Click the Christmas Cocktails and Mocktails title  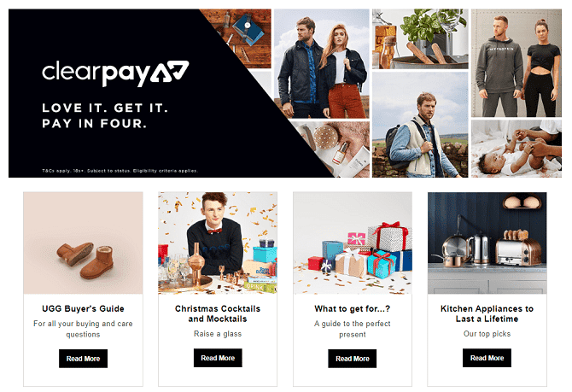(218, 314)
